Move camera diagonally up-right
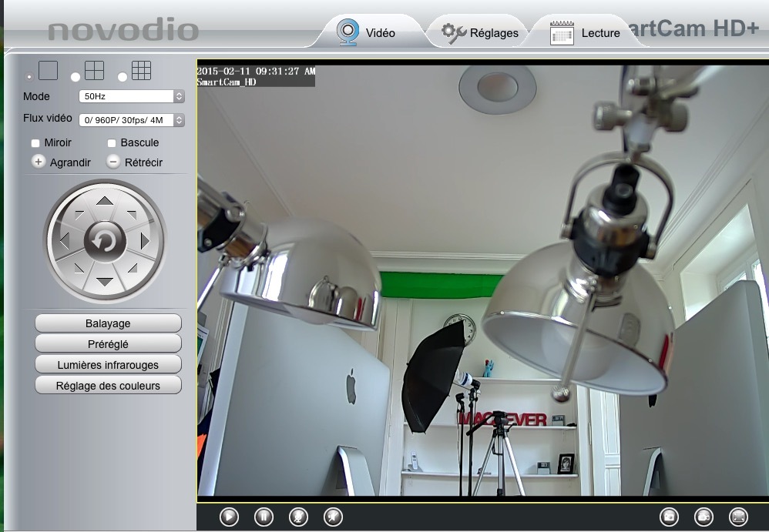 (x=132, y=215)
